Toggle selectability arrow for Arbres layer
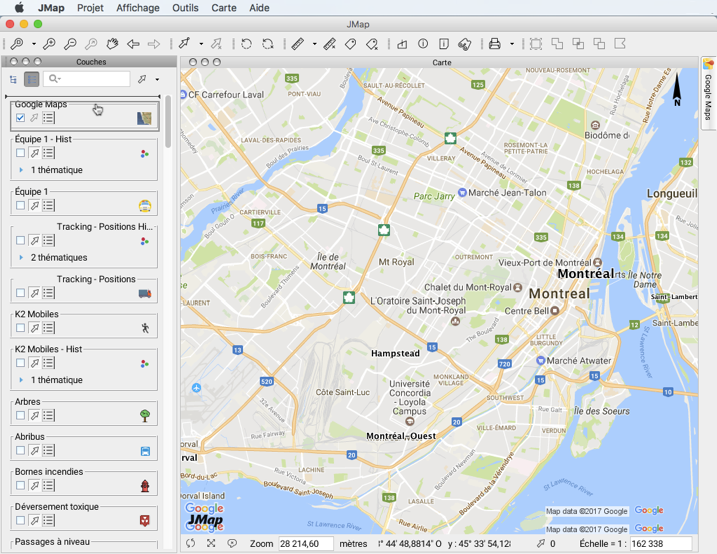The image size is (717, 554). coord(35,416)
